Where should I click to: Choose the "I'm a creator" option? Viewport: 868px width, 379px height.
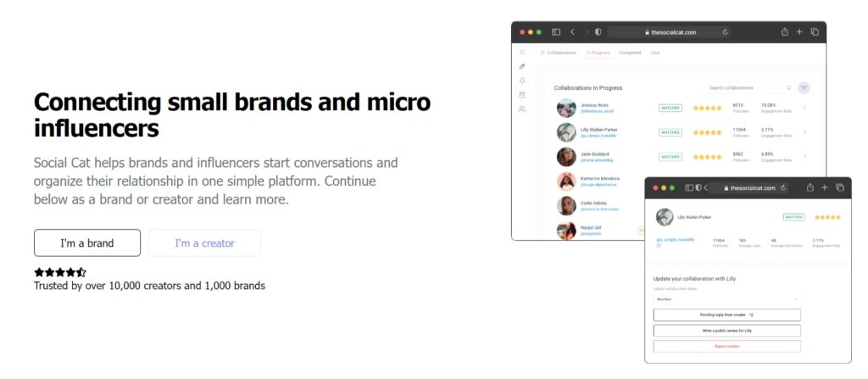[x=204, y=242]
